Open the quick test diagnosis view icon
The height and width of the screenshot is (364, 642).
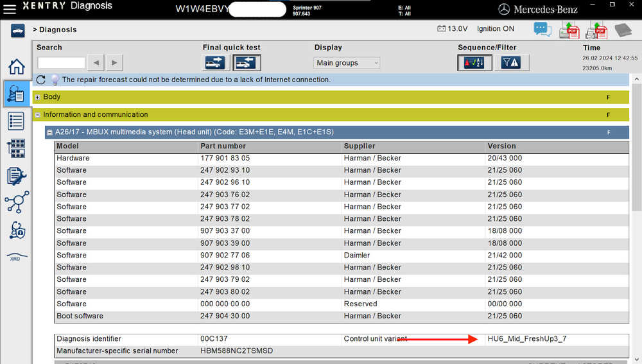click(17, 93)
